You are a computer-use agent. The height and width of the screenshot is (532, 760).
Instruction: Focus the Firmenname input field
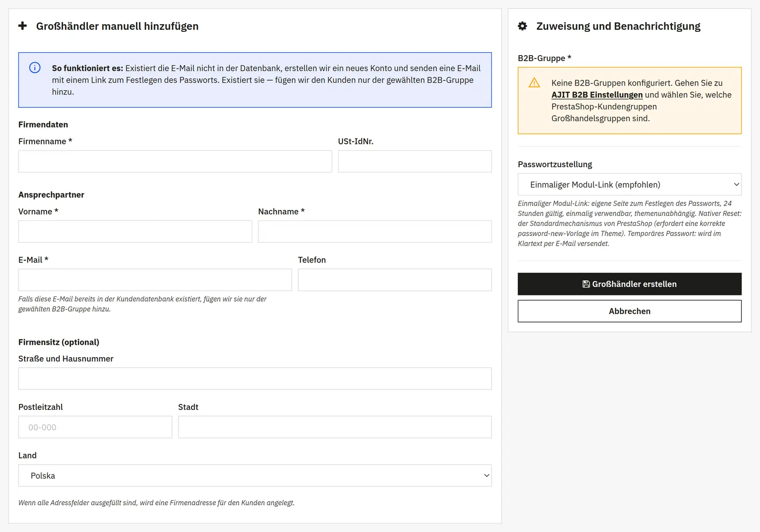(175, 161)
